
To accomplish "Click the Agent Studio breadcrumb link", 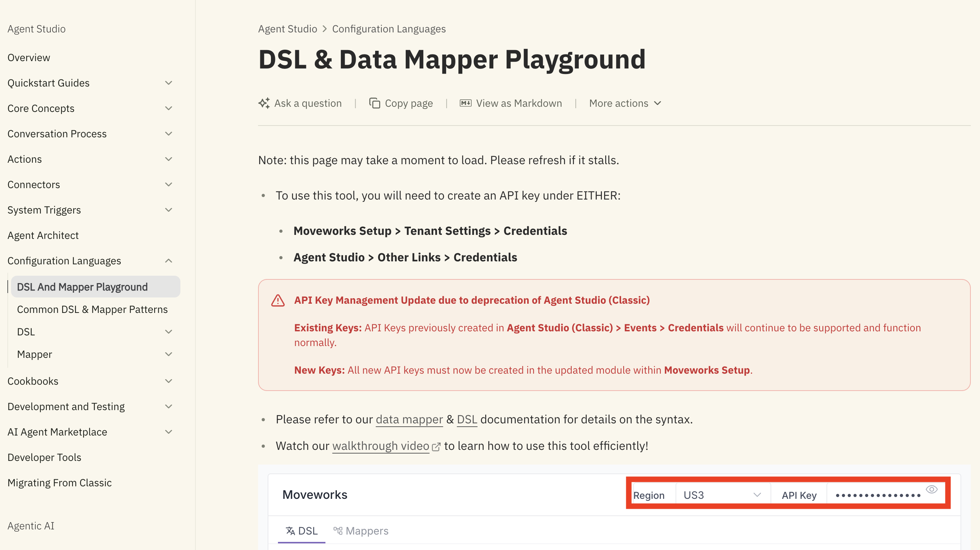I will point(288,29).
